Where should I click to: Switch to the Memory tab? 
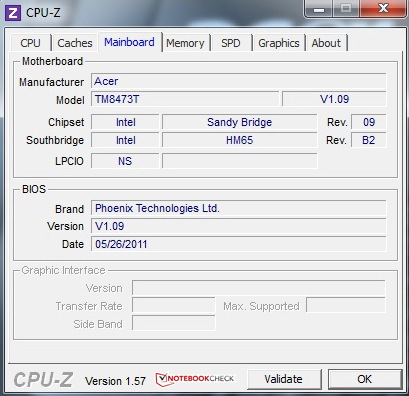click(x=185, y=43)
